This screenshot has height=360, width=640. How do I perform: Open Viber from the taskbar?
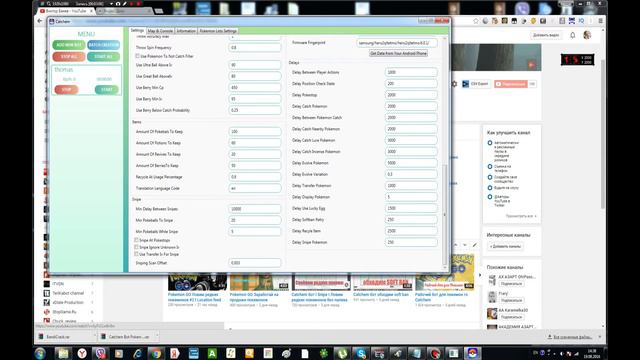pyautogui.click(x=100, y=353)
